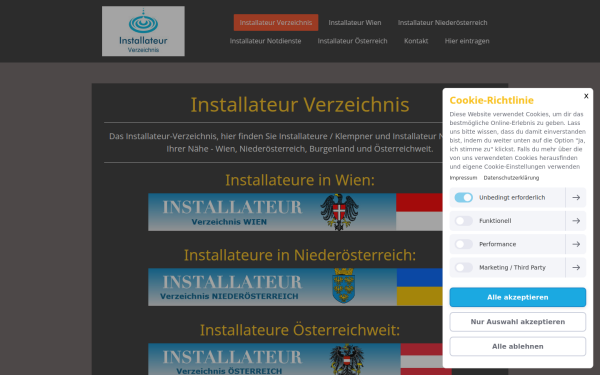Open Installateur Österreich menu item

pyautogui.click(x=352, y=41)
